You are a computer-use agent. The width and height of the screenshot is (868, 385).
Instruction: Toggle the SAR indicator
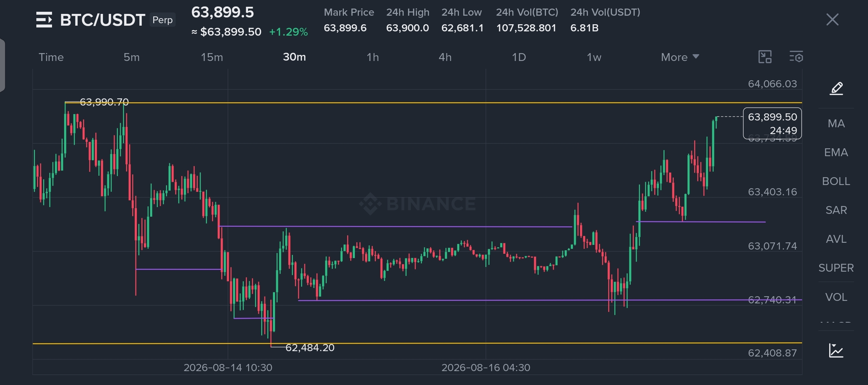coord(836,210)
